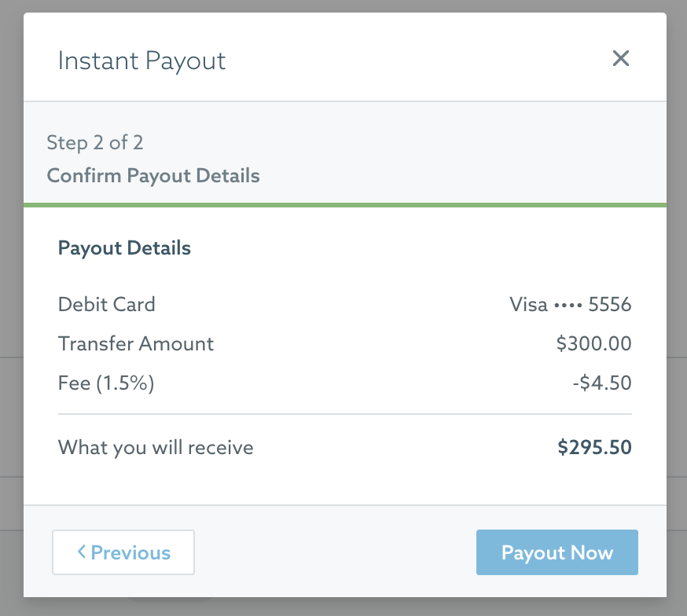687x616 pixels.
Task: Click the Step 2 of 2 indicator
Action: [94, 143]
